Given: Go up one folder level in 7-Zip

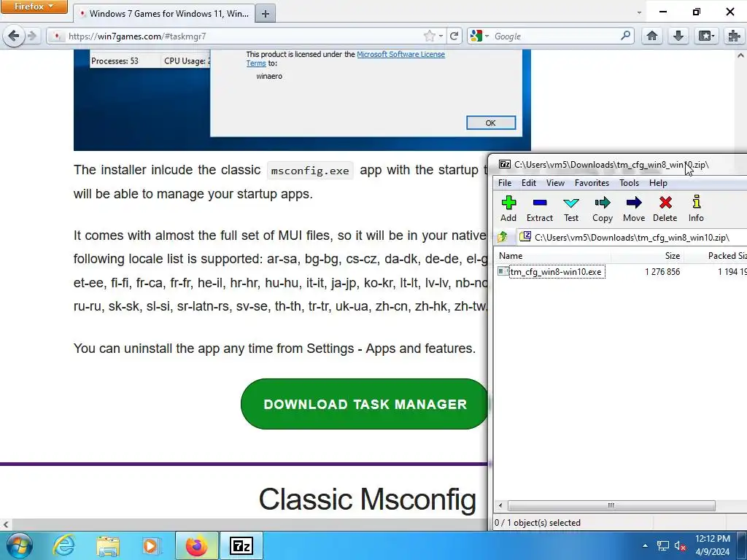Looking at the screenshot, I should click(503, 237).
